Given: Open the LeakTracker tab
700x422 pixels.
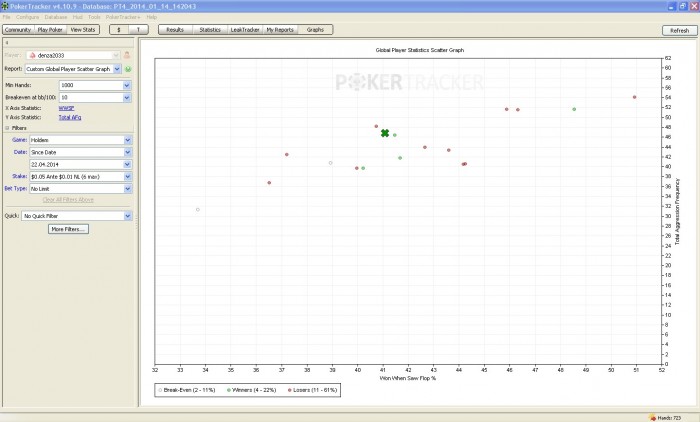Looking at the screenshot, I should pyautogui.click(x=245, y=30).
